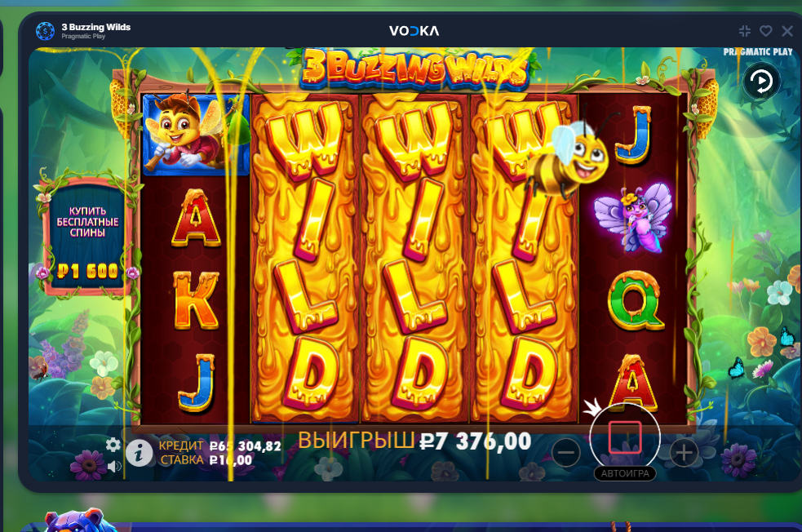Open the Autoplay (АВТОИГРА) option
Image resolution: width=802 pixels, height=532 pixels.
[625, 474]
